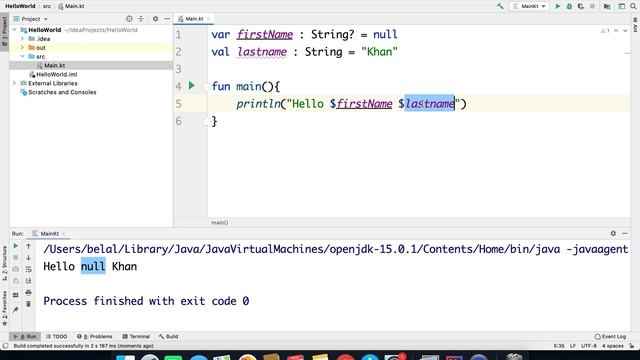The height and width of the screenshot is (360, 640).
Task: Open Search Everywhere magnifier
Action: coord(633,6)
